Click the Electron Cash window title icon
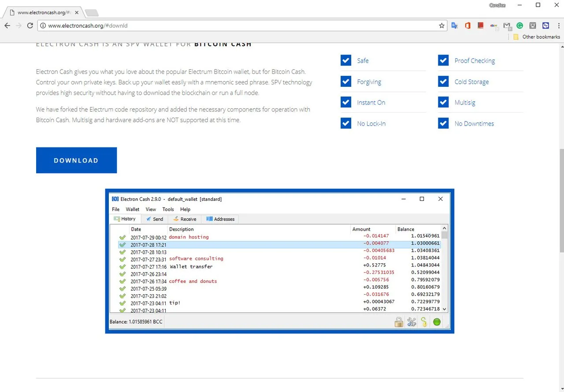The height and width of the screenshot is (392, 564). tap(115, 199)
